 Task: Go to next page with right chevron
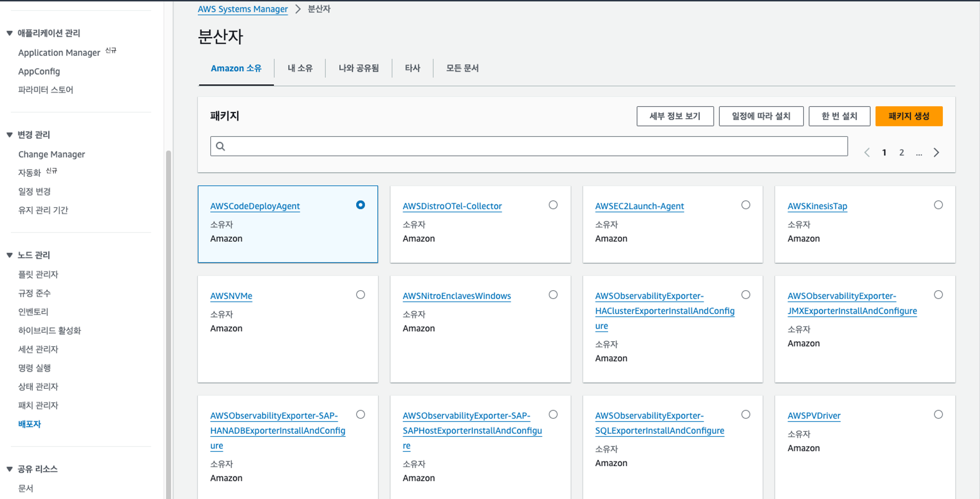pos(936,152)
